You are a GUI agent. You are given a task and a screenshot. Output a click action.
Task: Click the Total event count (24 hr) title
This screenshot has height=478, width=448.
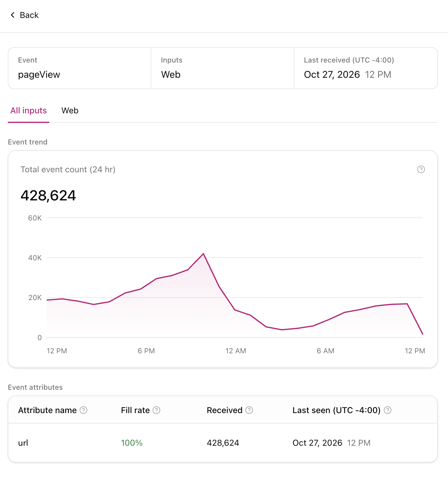[68, 170]
